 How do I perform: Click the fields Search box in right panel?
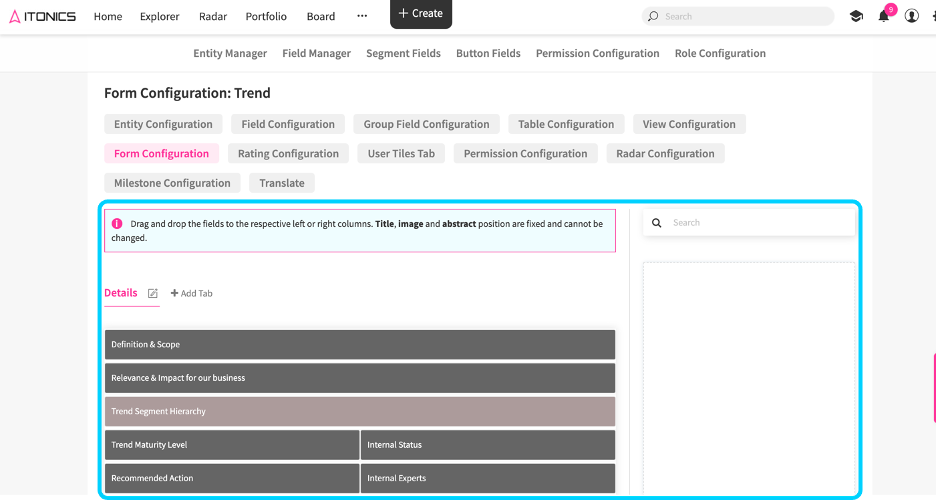point(749,223)
